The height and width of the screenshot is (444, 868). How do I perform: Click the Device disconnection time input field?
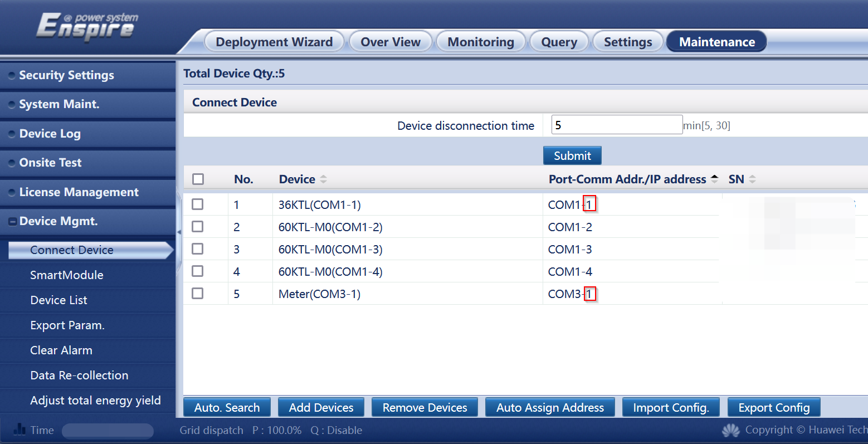tap(616, 125)
